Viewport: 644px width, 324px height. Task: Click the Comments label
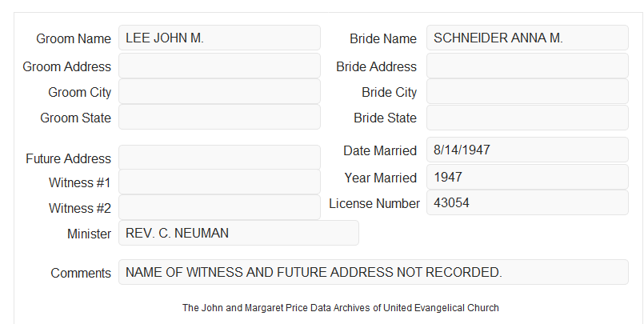(81, 273)
